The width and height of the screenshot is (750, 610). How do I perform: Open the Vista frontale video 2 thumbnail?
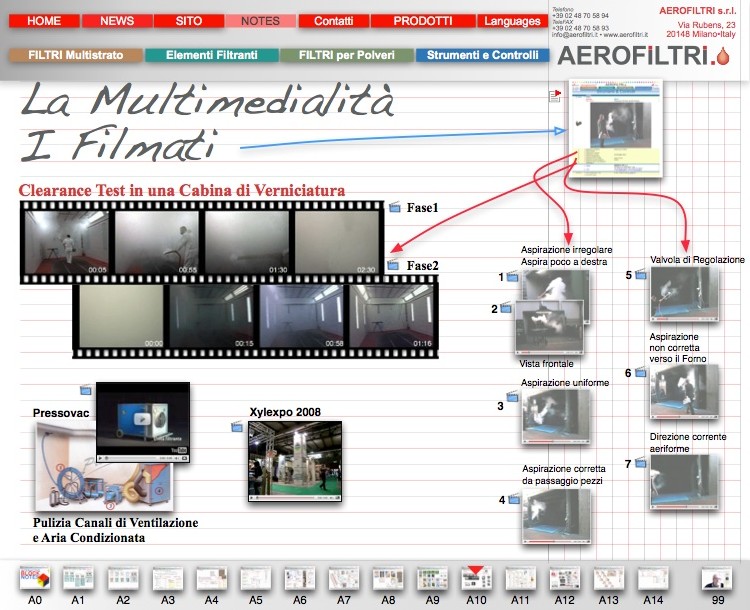click(550, 328)
